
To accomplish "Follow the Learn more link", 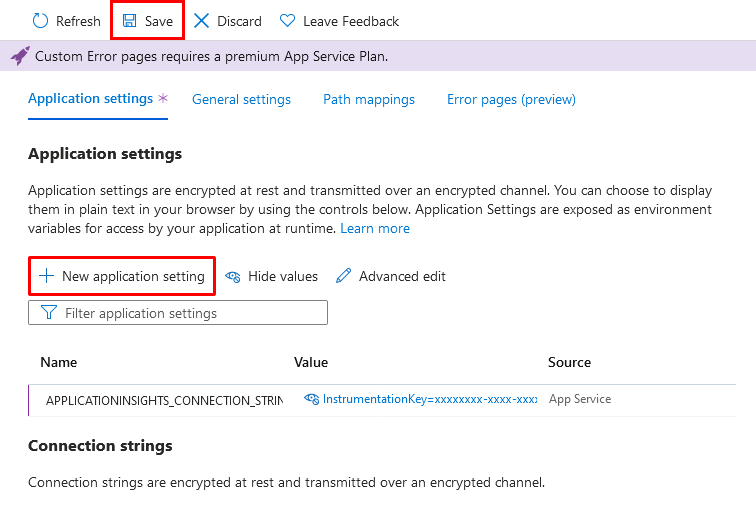I will click(x=375, y=228).
